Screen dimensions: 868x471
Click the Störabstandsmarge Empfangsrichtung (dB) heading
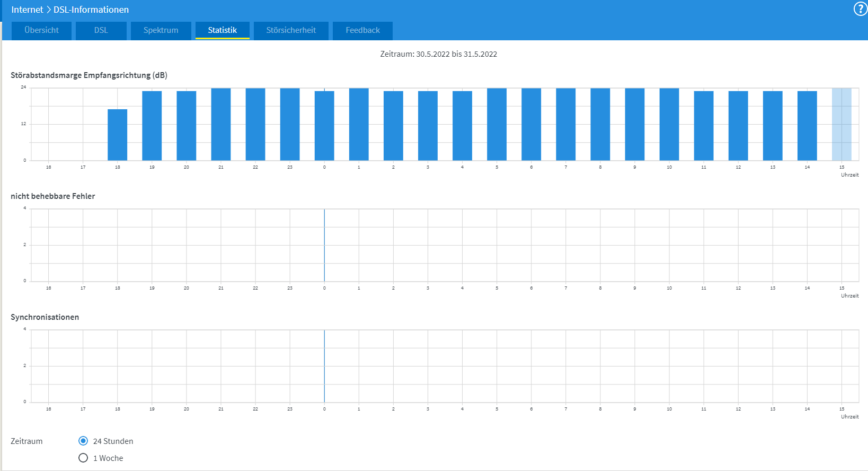pos(89,75)
